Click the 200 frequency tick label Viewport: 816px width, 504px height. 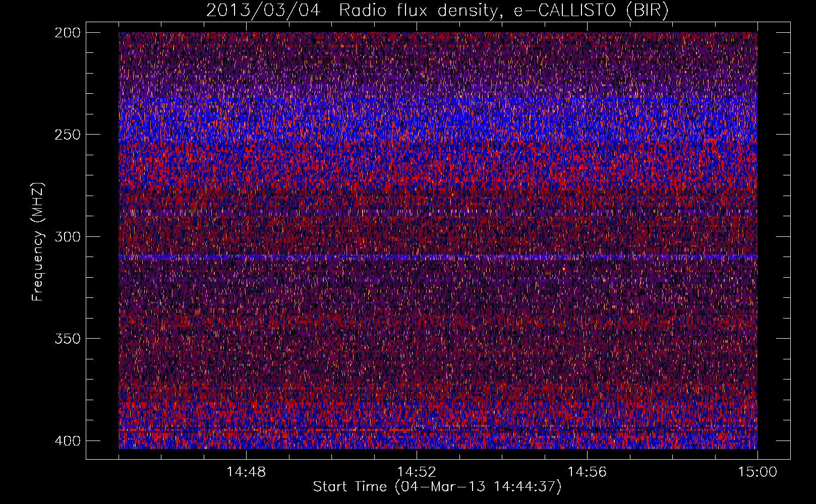[67, 33]
